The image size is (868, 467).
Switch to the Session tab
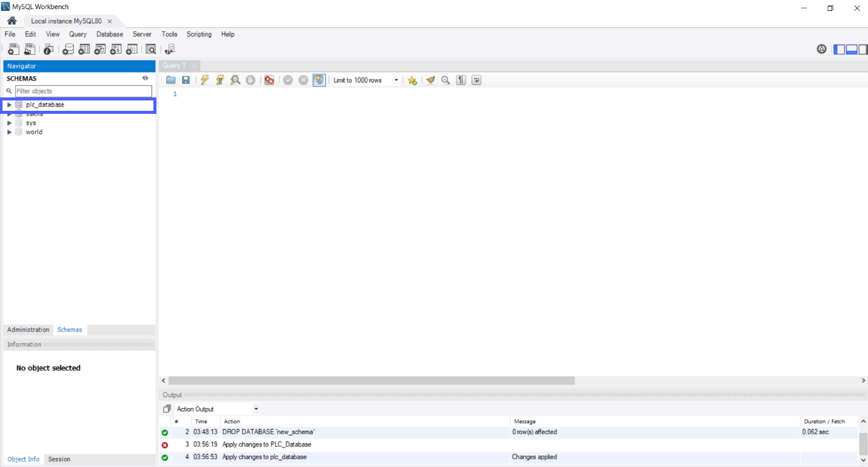(59, 459)
